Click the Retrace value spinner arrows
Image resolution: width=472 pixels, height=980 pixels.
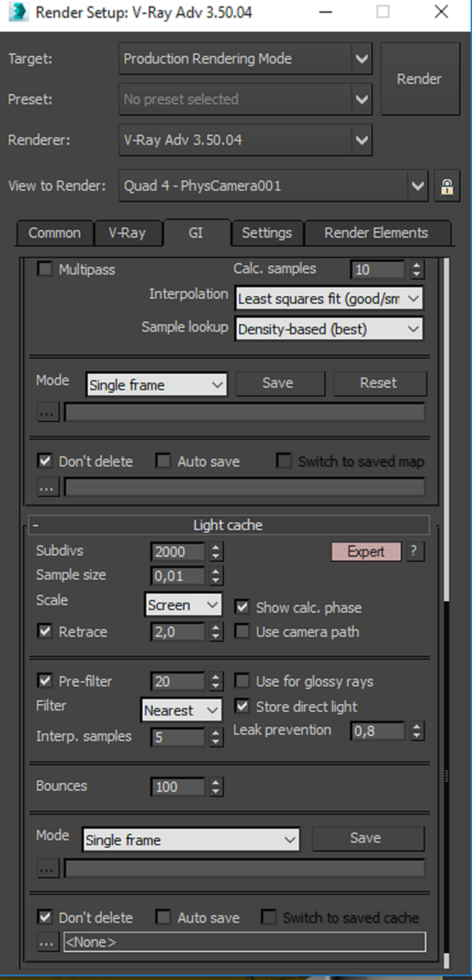click(x=216, y=632)
